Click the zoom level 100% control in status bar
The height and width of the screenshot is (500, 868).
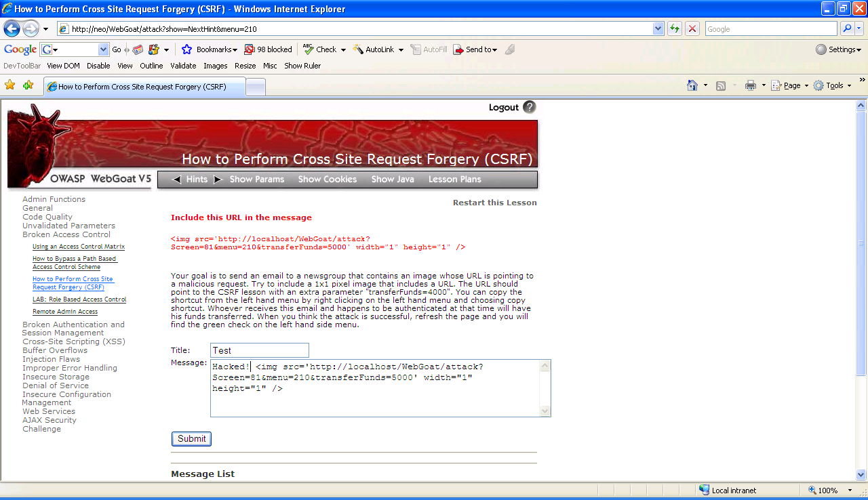click(x=824, y=490)
